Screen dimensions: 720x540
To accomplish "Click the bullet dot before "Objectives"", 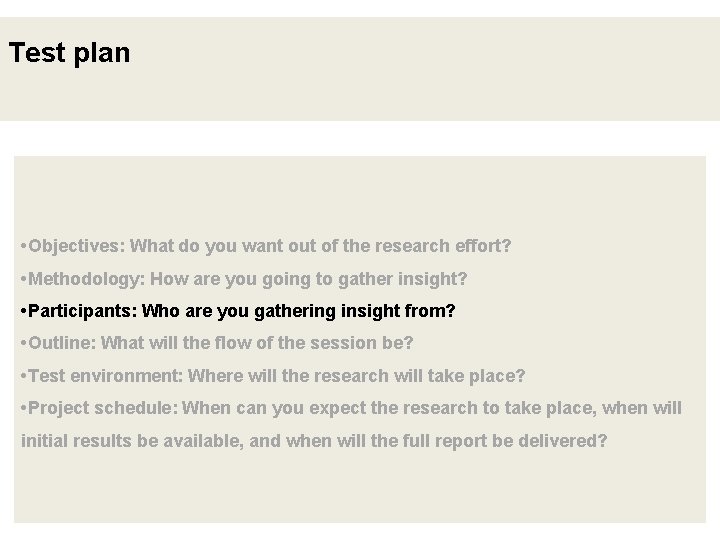I will coord(23,246).
